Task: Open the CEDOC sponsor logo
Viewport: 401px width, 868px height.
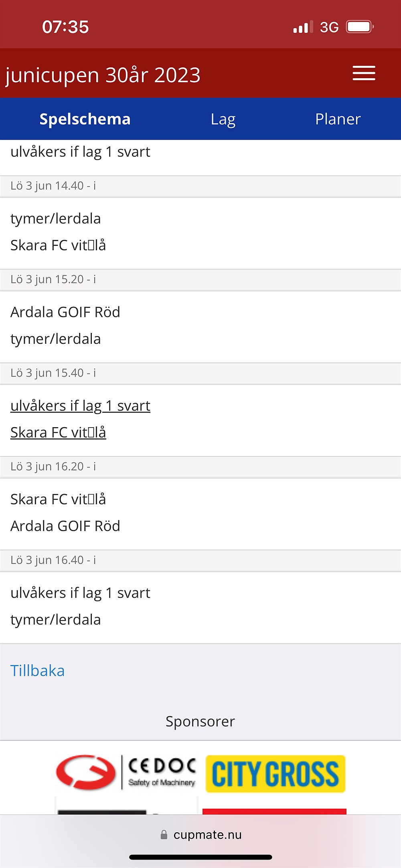Action: [x=126, y=773]
